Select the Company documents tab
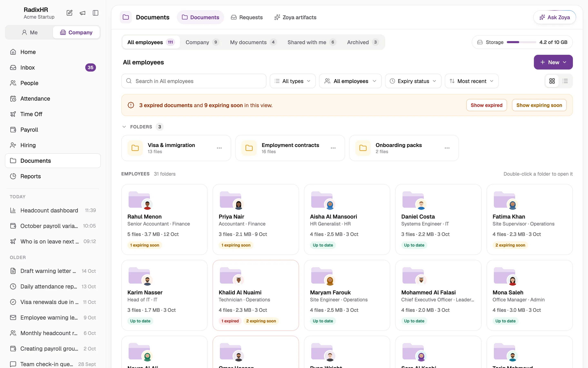This screenshot has height=368, width=588. (x=202, y=42)
